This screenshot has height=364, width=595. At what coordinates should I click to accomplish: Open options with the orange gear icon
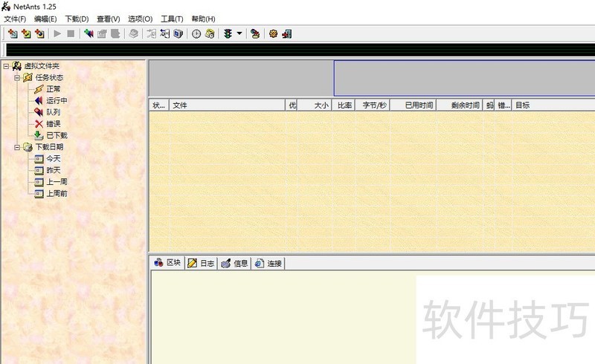point(273,33)
